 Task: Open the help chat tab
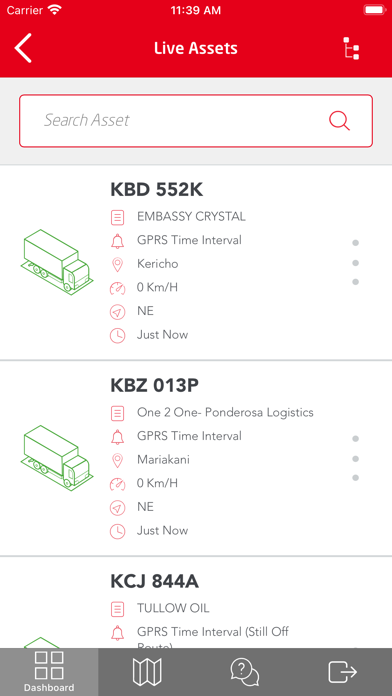click(x=245, y=672)
